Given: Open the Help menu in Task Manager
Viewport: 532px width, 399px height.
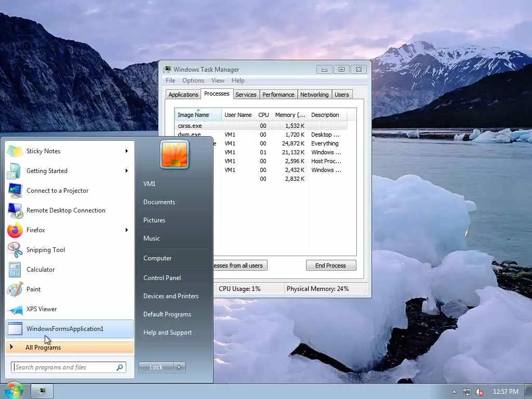Looking at the screenshot, I should coord(238,81).
